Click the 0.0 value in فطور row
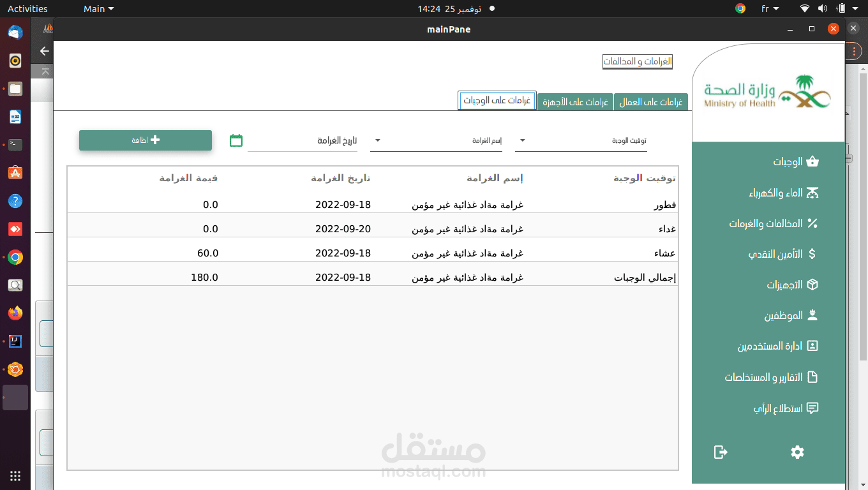Image resolution: width=868 pixels, height=490 pixels. pyautogui.click(x=211, y=205)
